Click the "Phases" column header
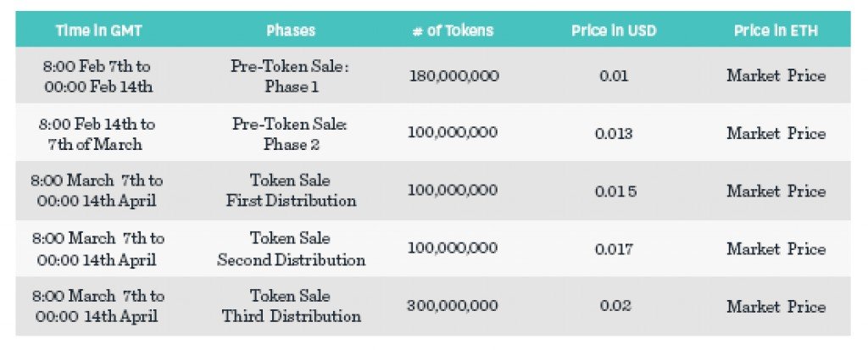 291,31
